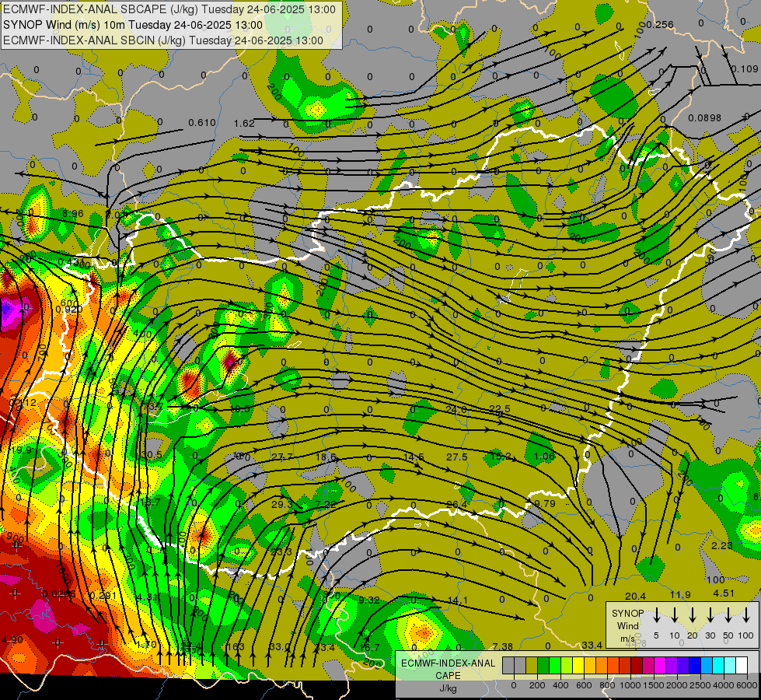This screenshot has height=700, width=761.
Task: Click the wind arrow above 30 m/s
Action: 710,615
